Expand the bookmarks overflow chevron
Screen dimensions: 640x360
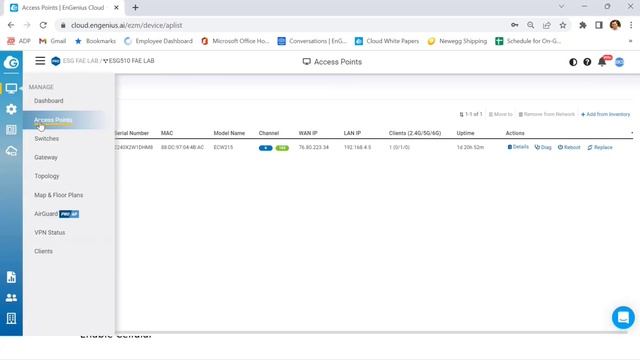(630, 41)
